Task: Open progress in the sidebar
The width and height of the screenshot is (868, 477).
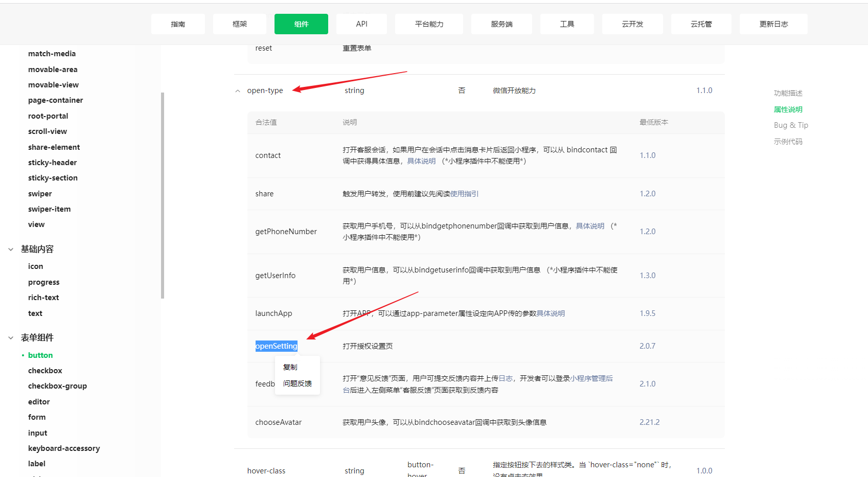Action: pyautogui.click(x=43, y=282)
